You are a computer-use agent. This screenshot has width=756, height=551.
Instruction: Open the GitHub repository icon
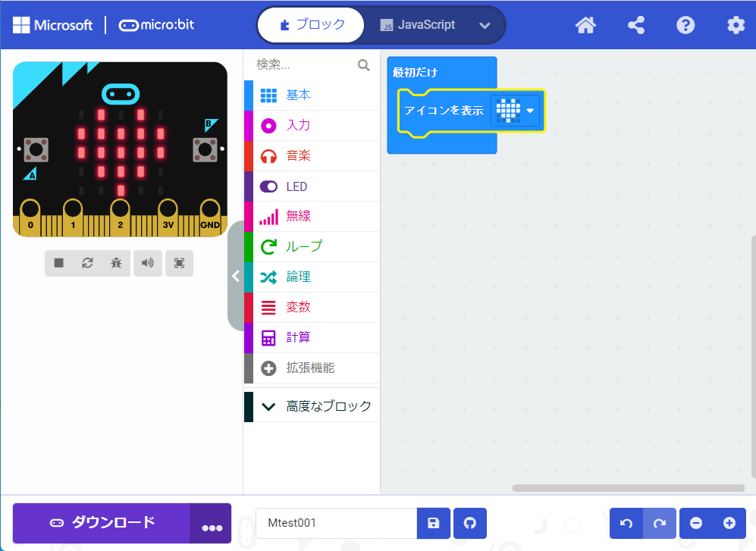(x=470, y=523)
